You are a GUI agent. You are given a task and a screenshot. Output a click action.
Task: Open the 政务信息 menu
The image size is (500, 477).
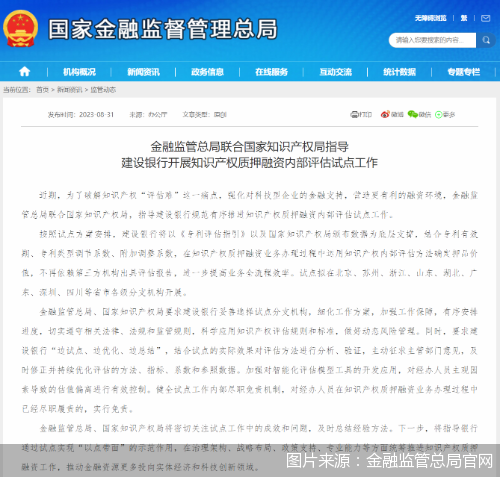(x=207, y=72)
